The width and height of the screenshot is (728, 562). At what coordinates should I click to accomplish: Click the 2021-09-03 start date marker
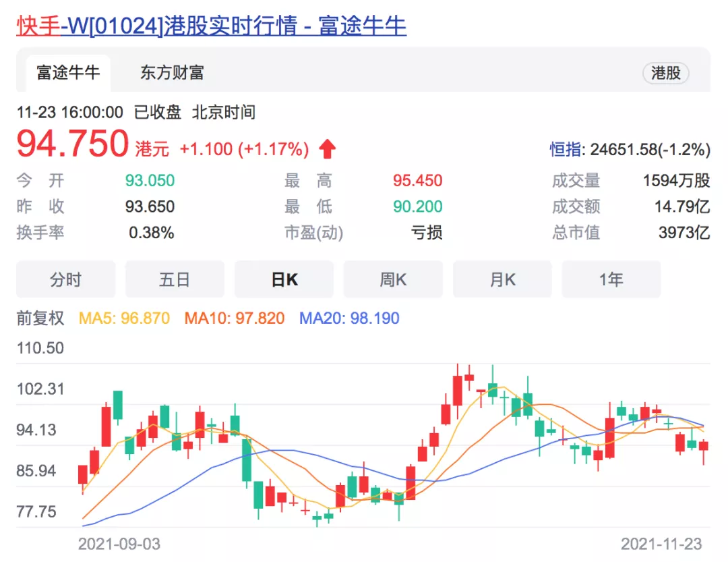point(119,544)
